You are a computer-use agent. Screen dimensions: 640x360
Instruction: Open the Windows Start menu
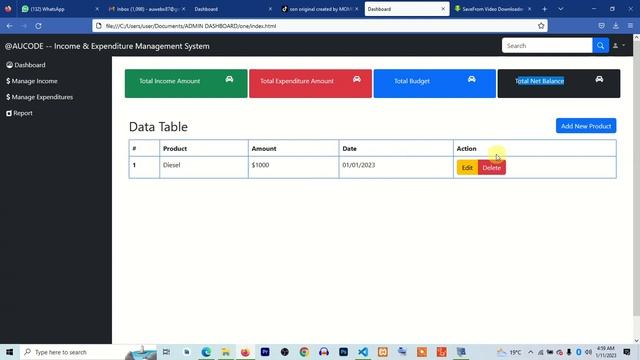[9, 352]
